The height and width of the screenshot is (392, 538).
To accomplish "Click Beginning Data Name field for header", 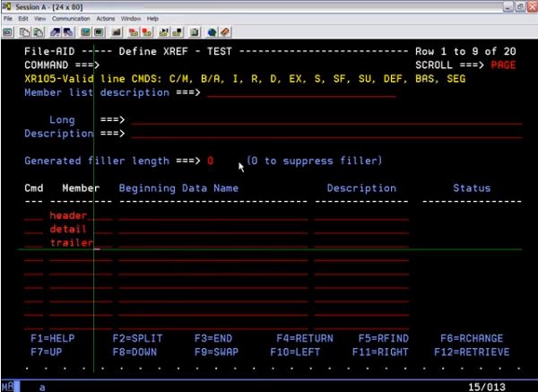I will [x=213, y=215].
